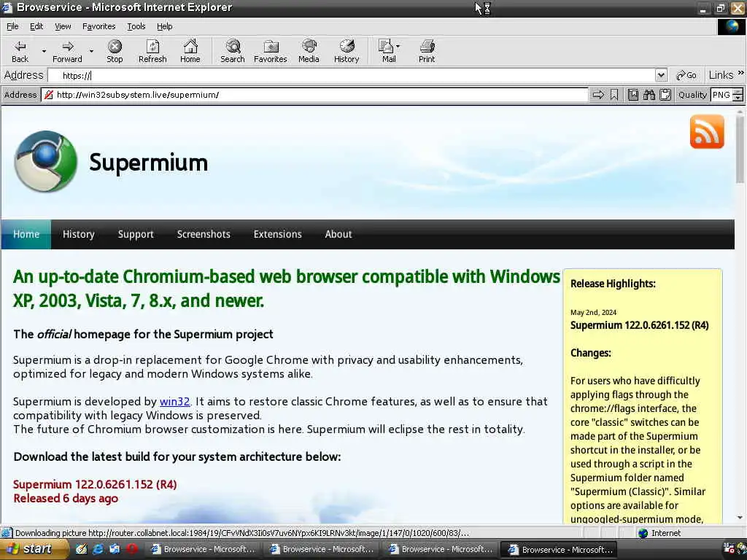
Task: Go to the Support site tab
Action: tap(136, 234)
